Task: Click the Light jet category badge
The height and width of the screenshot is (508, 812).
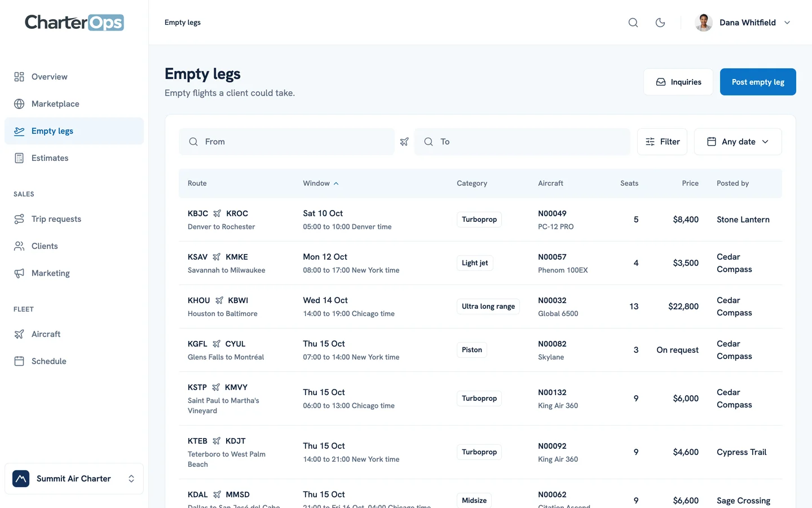Action: (475, 263)
